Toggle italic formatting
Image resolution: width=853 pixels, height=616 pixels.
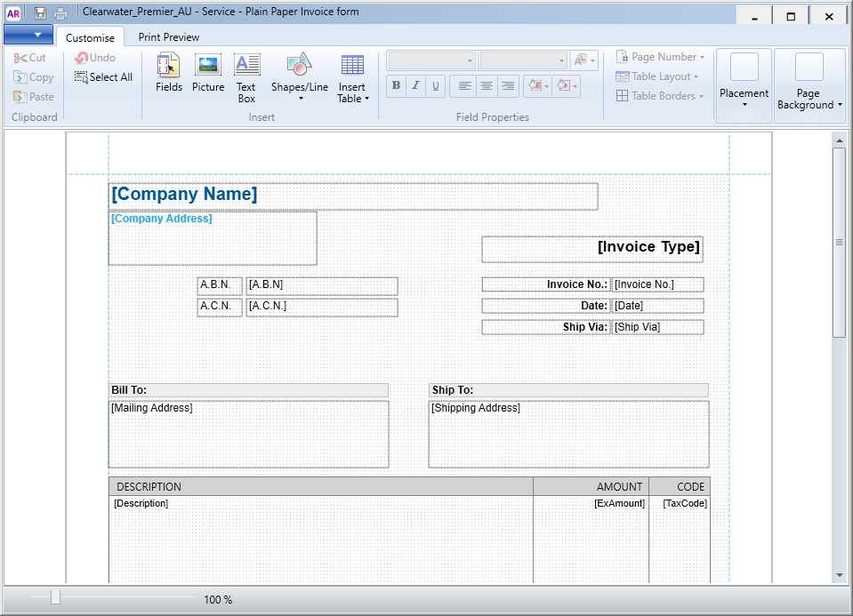415,85
